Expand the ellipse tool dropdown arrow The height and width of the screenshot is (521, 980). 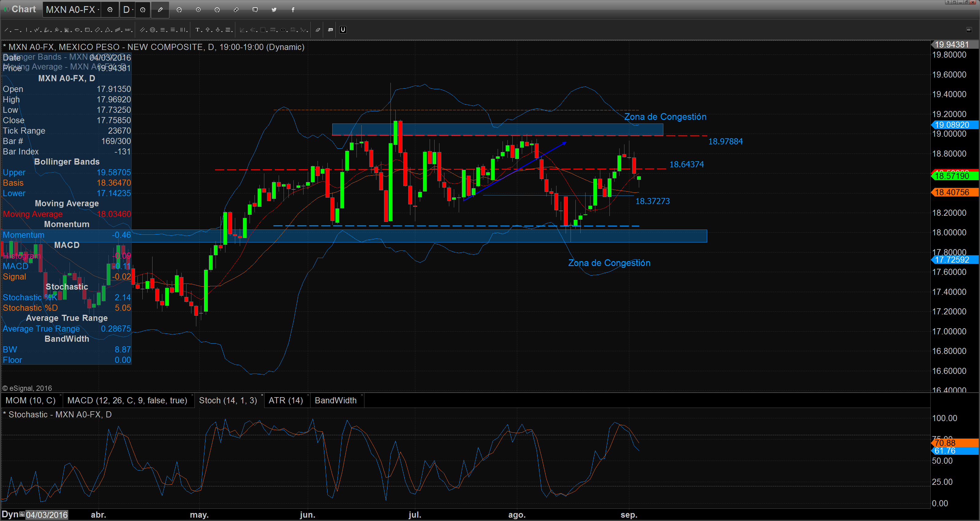(x=81, y=32)
